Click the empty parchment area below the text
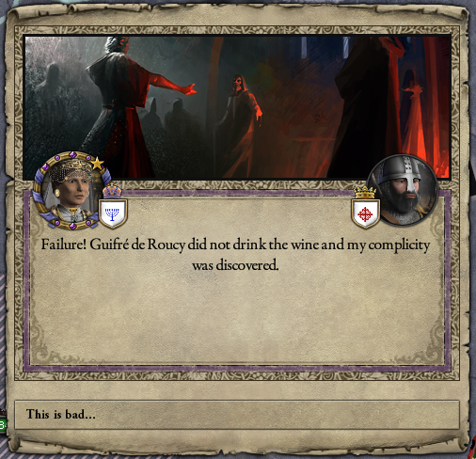The height and width of the screenshot is (459, 476). [x=237, y=317]
